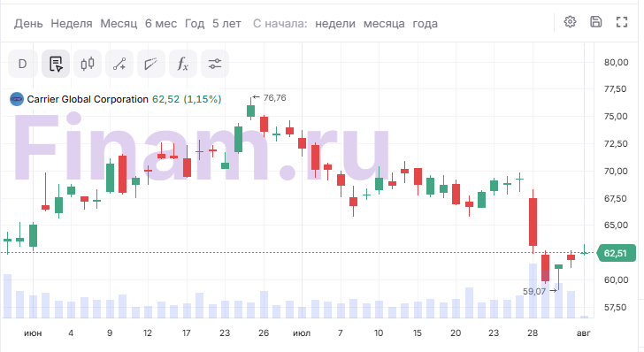Select the Месяц period
The width and height of the screenshot is (644, 352).
tap(119, 24)
